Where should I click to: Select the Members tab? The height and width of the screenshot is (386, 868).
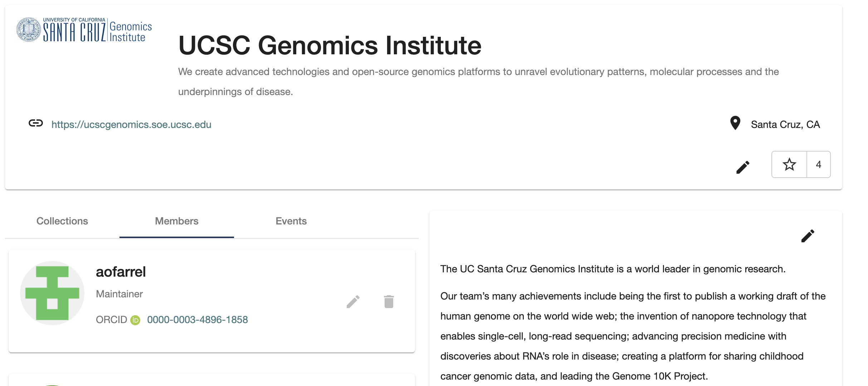coord(176,221)
